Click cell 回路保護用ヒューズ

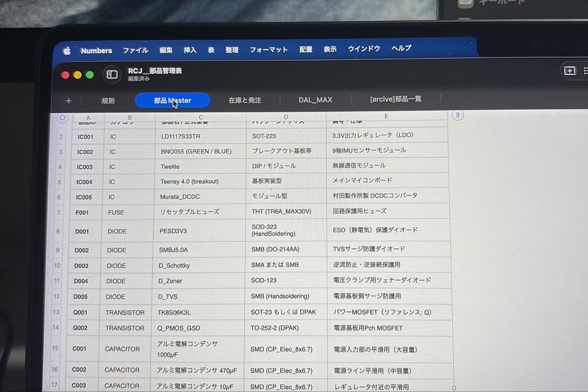coord(389,211)
